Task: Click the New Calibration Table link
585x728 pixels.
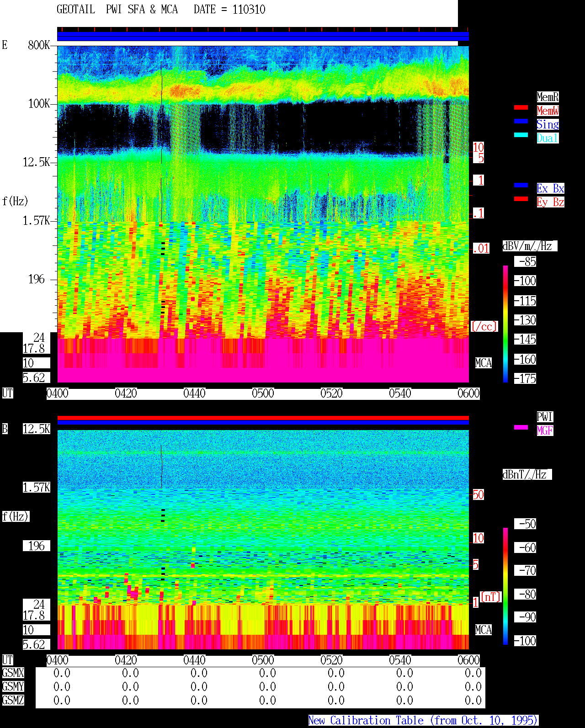Action: click(x=423, y=721)
